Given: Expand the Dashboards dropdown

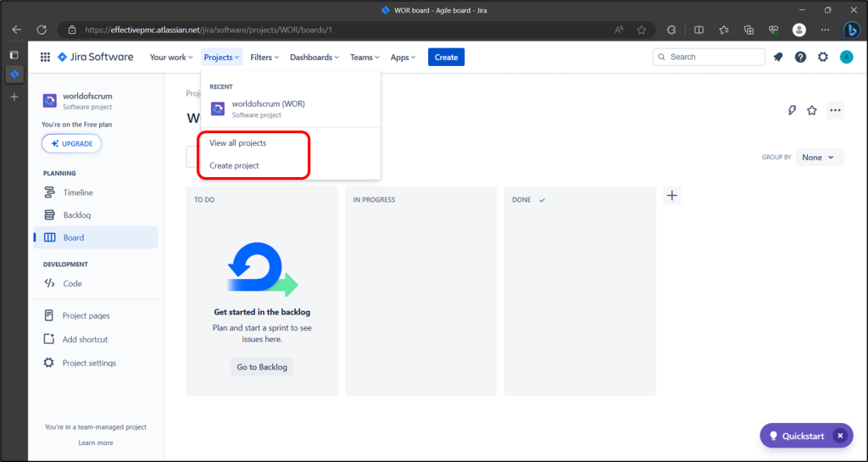Looking at the screenshot, I should coord(314,57).
